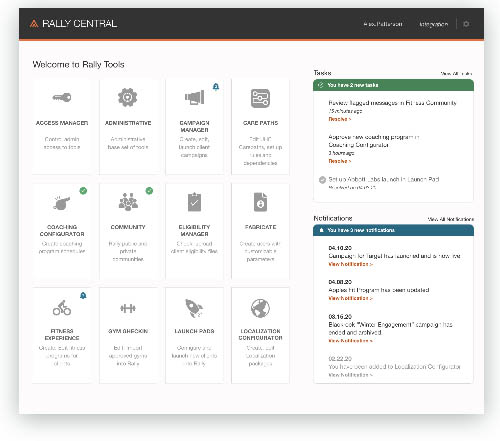The width and height of the screenshot is (500, 441).
Task: Open the Fabricate document icon
Action: (x=260, y=202)
